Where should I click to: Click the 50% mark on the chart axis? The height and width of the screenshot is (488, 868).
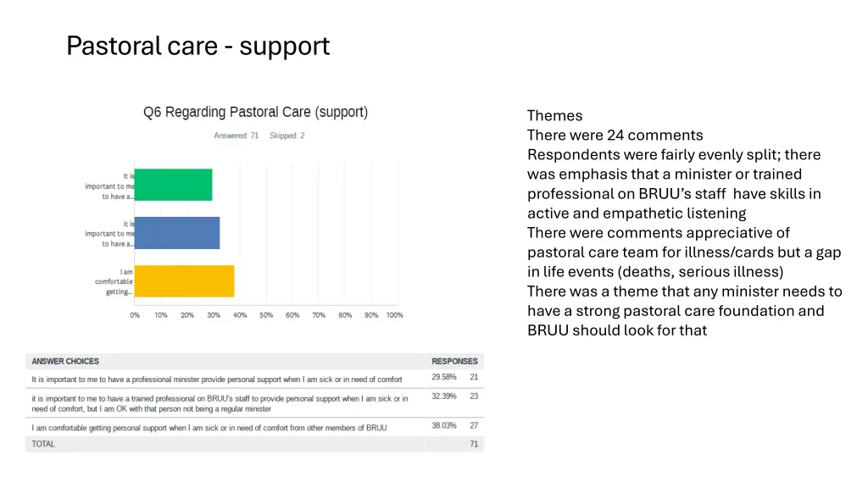coord(266,316)
